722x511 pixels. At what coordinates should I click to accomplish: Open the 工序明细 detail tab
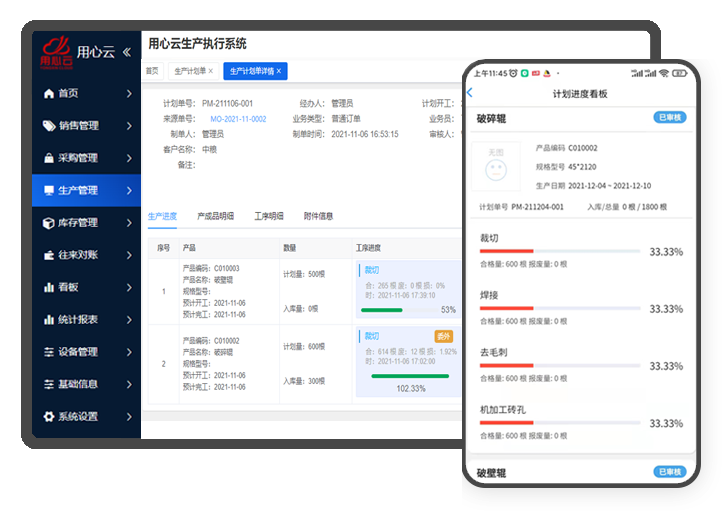(x=269, y=216)
